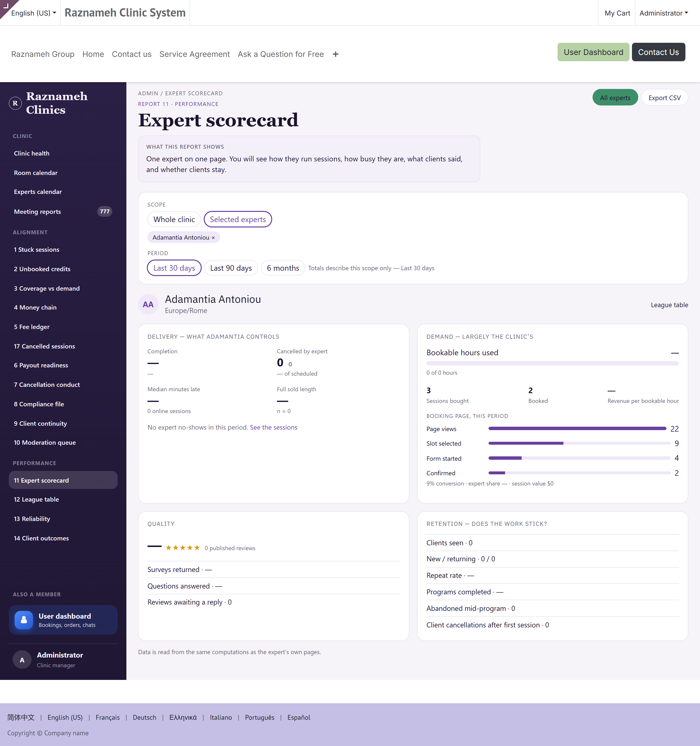This screenshot has height=746, width=700.
Task: Select Whole clinic scope
Action: 174,219
